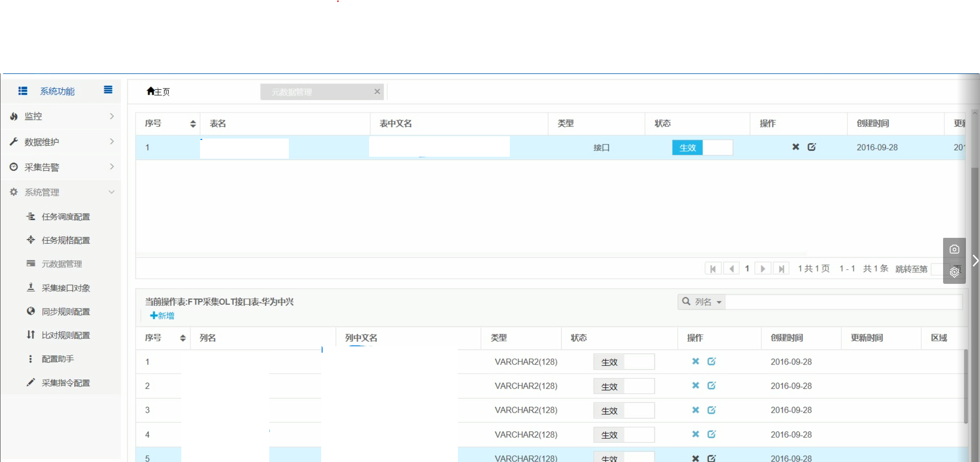Switch to the 主页 tab
This screenshot has height=462, width=980.
point(158,92)
